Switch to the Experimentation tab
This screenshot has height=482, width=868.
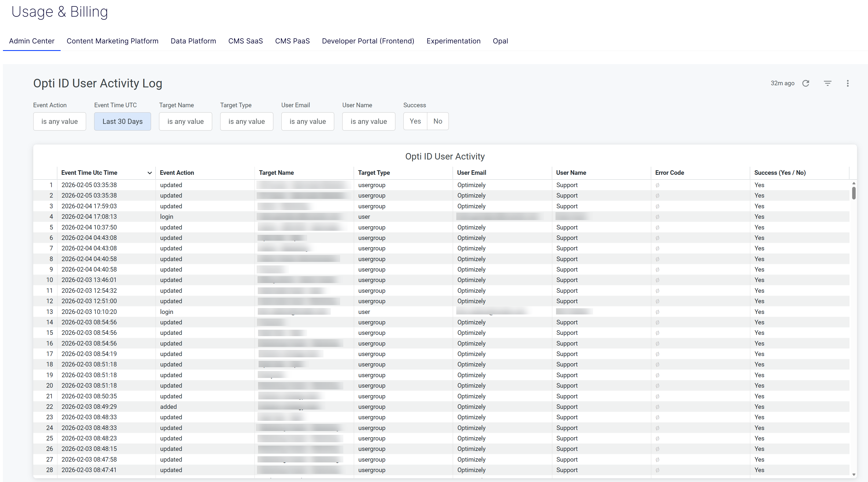[453, 41]
